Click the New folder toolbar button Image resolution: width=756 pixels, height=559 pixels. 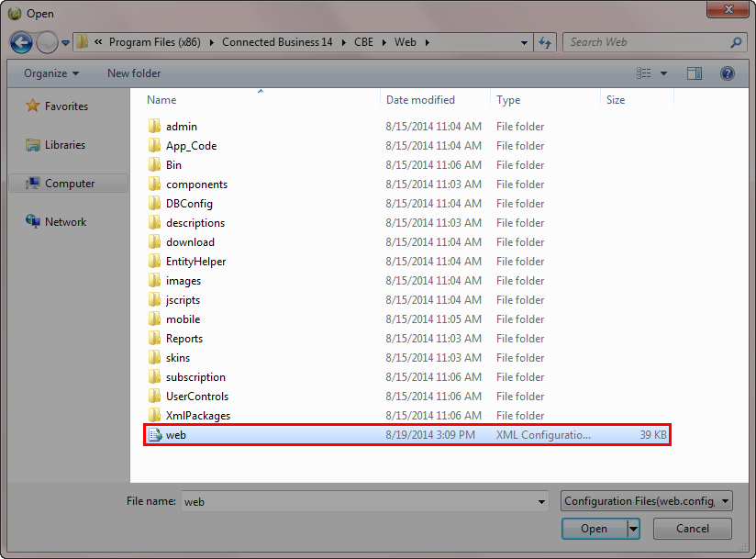pos(134,73)
